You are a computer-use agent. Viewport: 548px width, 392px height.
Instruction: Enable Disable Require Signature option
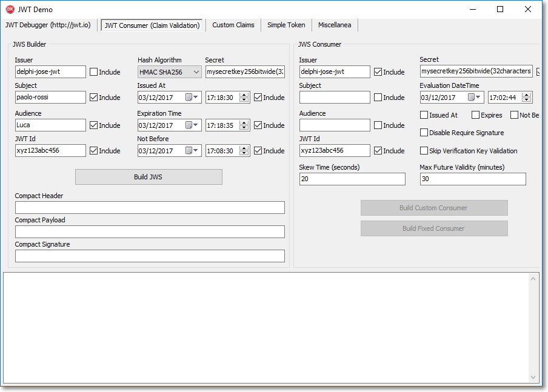(424, 133)
